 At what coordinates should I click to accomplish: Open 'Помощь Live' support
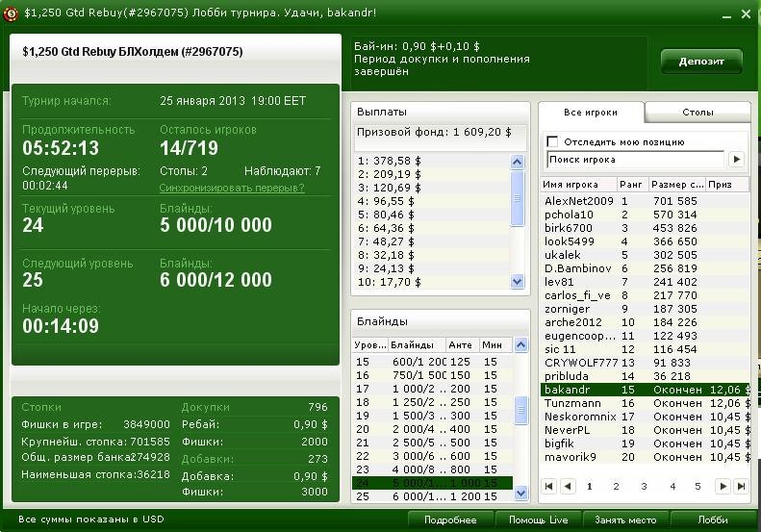[538, 519]
